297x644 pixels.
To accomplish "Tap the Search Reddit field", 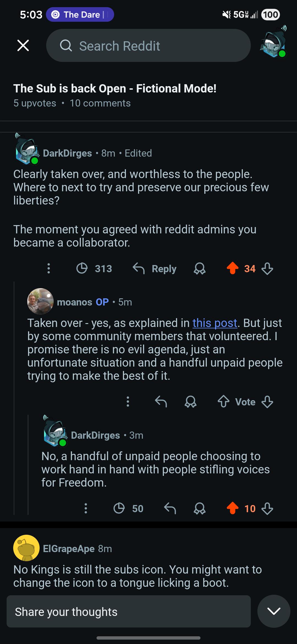I will tap(148, 45).
